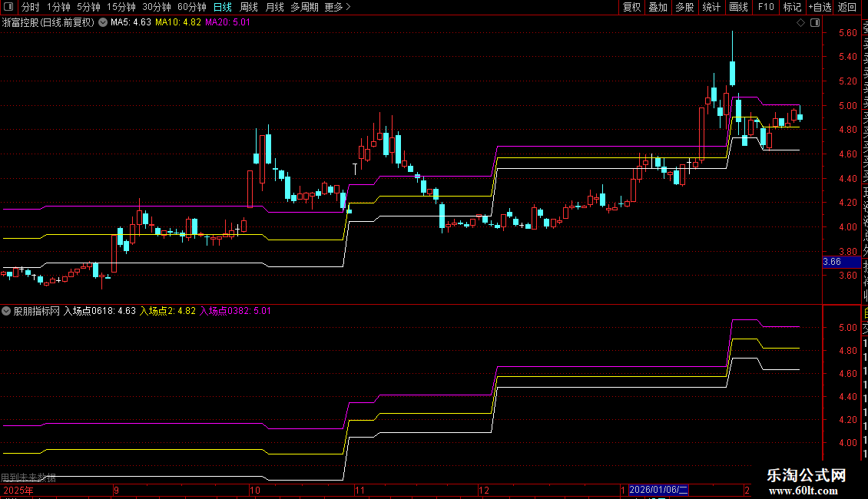Open main chart indicator settings circle icon
Image resolution: width=868 pixels, height=499 pixels.
click(x=103, y=22)
